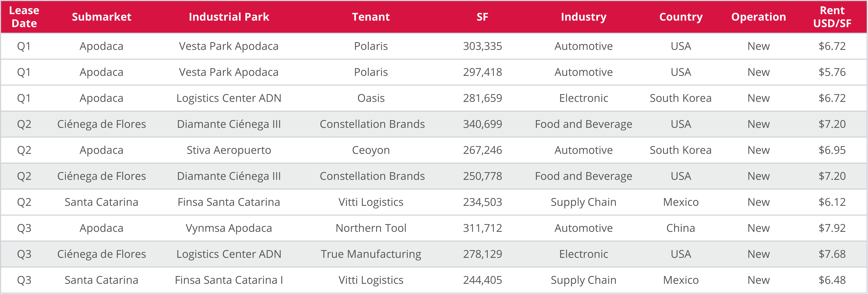Select the Oasis tenant cell
The image size is (868, 294).
[x=371, y=98]
